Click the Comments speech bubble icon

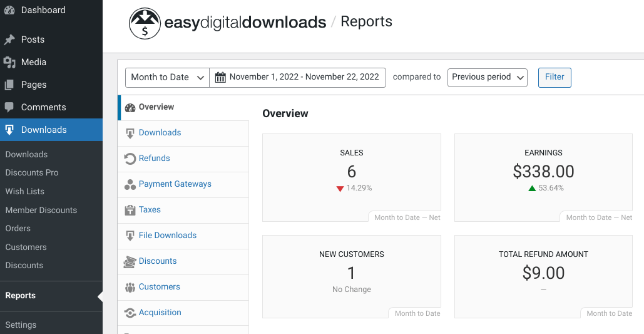coord(9,107)
